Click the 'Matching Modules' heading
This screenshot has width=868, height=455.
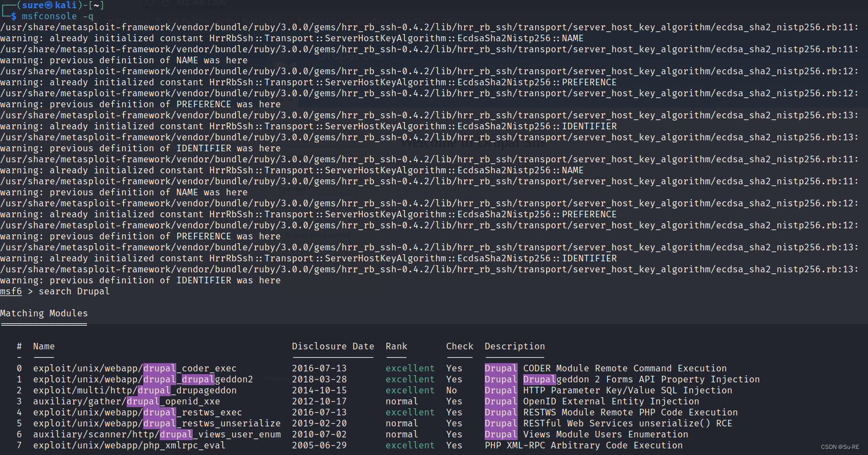[x=44, y=313]
